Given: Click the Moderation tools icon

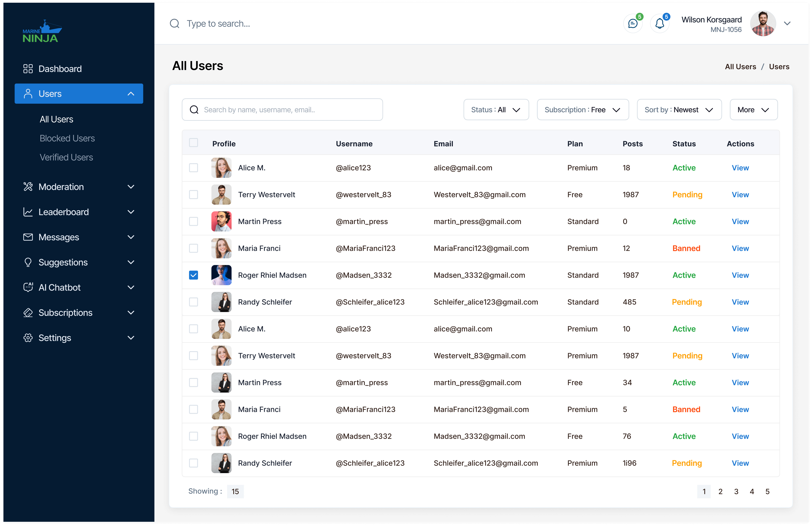Looking at the screenshot, I should (28, 187).
